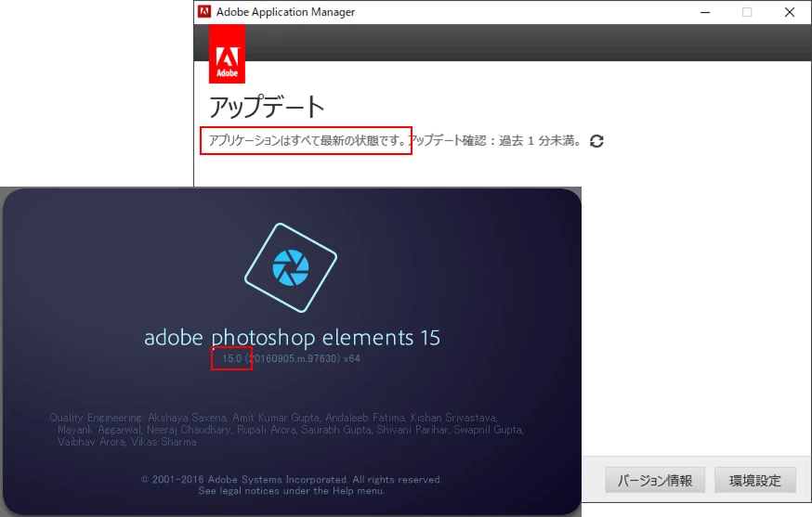Click the adobe photoshop elements 15 title
812x517 pixels.
point(292,338)
